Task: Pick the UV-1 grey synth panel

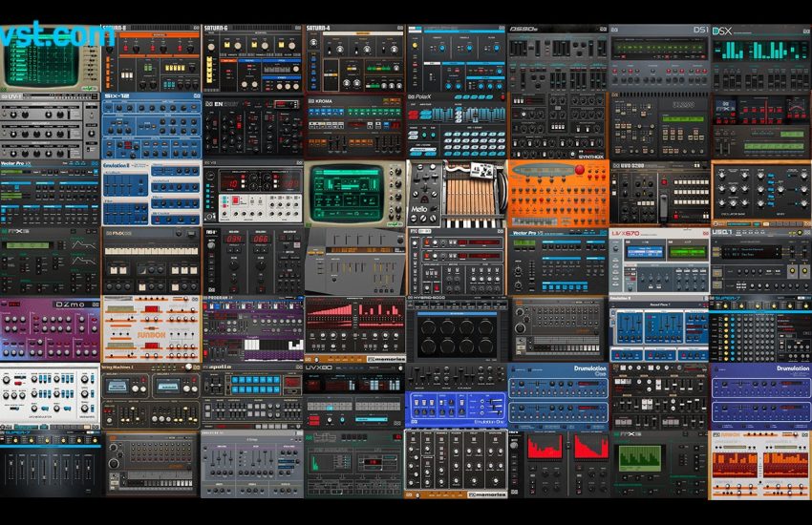Action: click(50, 126)
